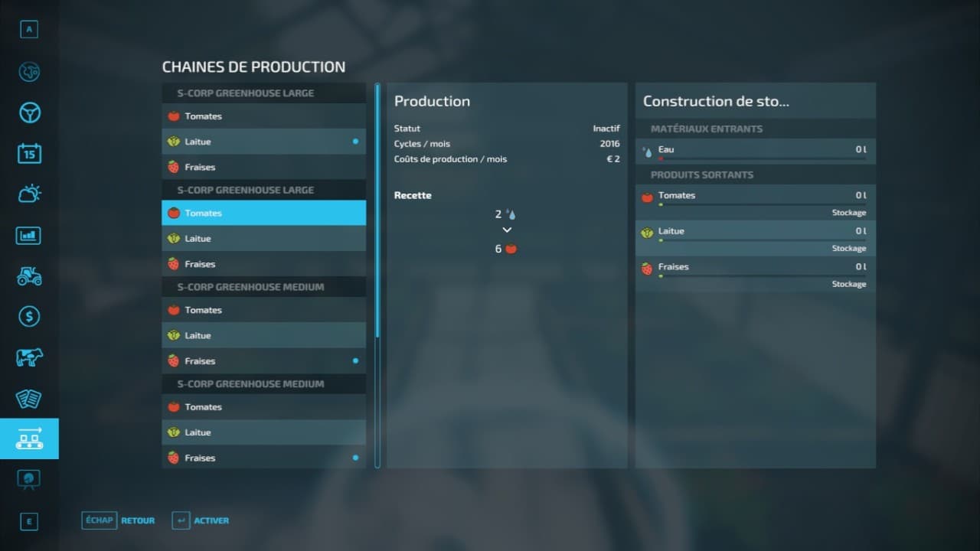Toggle active Fraises in last medium greenhouse

[x=263, y=458]
